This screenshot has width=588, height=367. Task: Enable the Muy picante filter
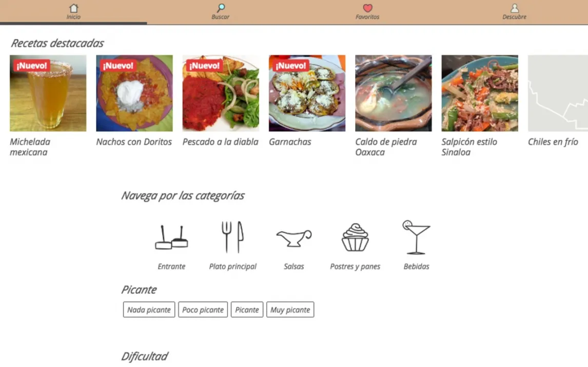click(x=290, y=310)
